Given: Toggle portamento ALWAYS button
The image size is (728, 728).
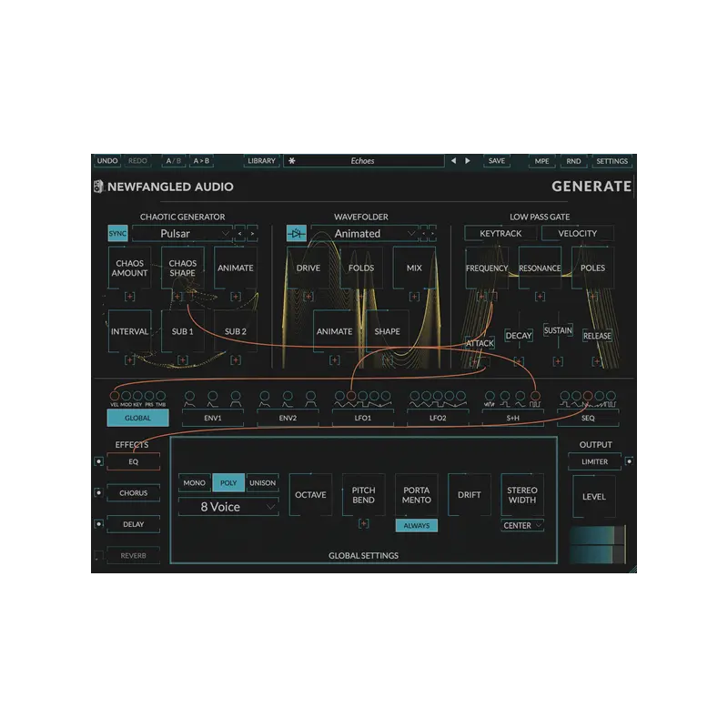Looking at the screenshot, I should point(417,526).
